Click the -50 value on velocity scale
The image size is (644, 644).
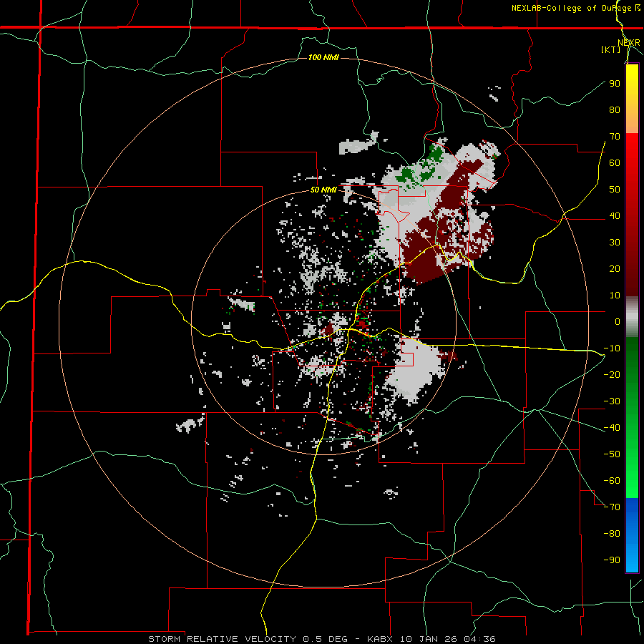point(612,454)
